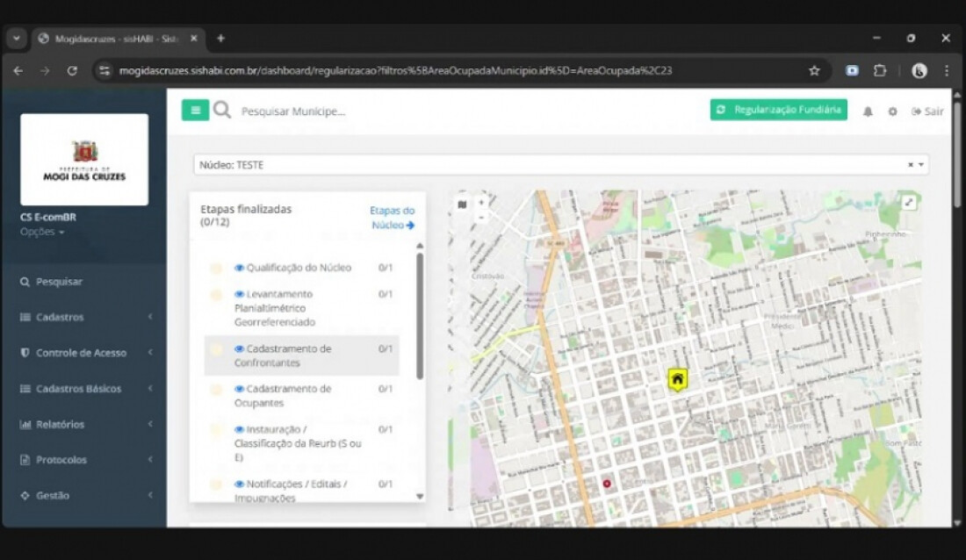
Task: Click the red pin marker on the map
Action: tap(607, 484)
